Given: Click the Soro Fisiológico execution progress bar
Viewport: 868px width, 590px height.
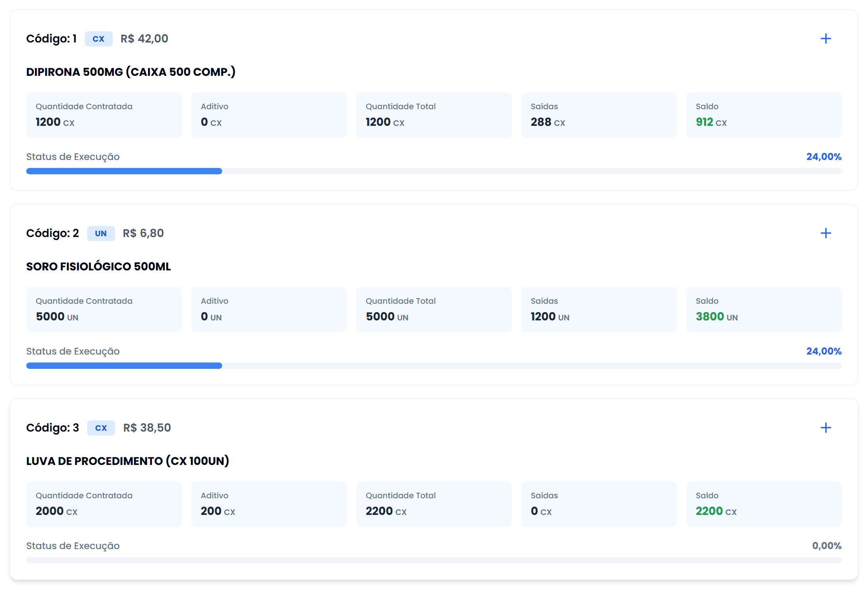Looking at the screenshot, I should (434, 366).
